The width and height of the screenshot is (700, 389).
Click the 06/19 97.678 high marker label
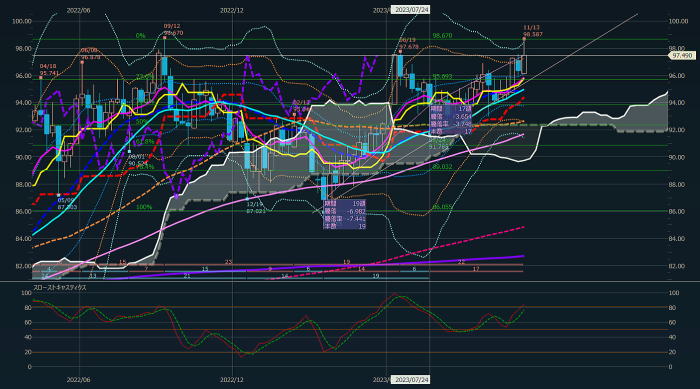[408, 43]
